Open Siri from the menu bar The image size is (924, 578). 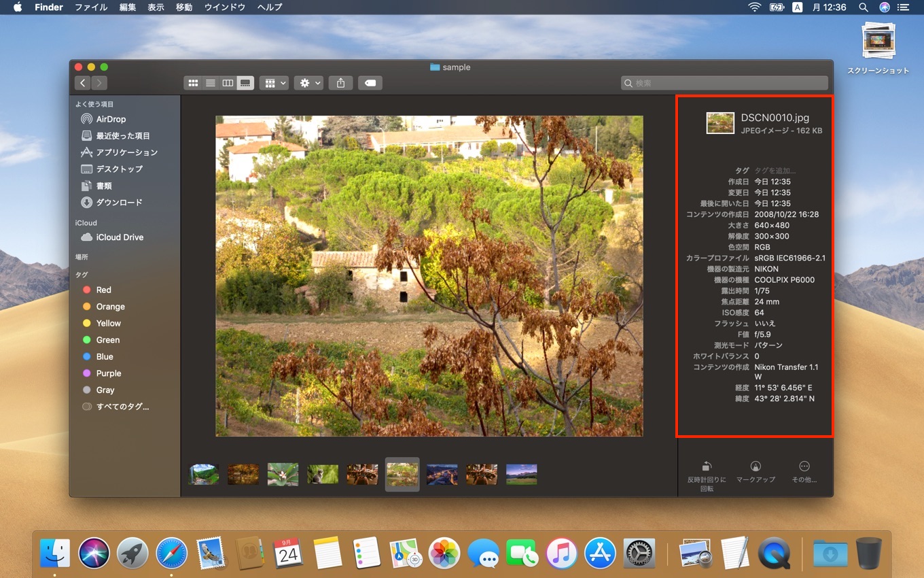tap(884, 7)
